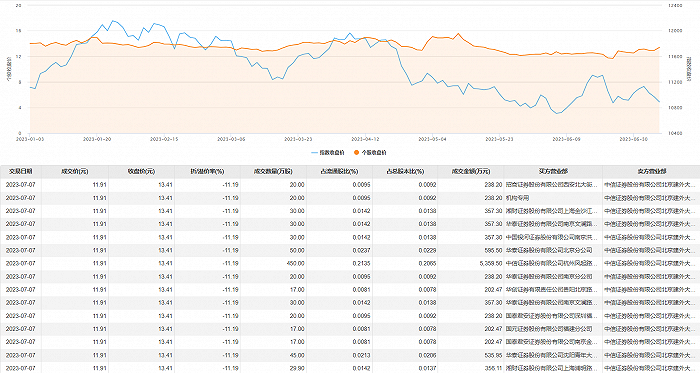700x373 pixels.
Task: Click the 20 left axis value
Action: [18, 5]
